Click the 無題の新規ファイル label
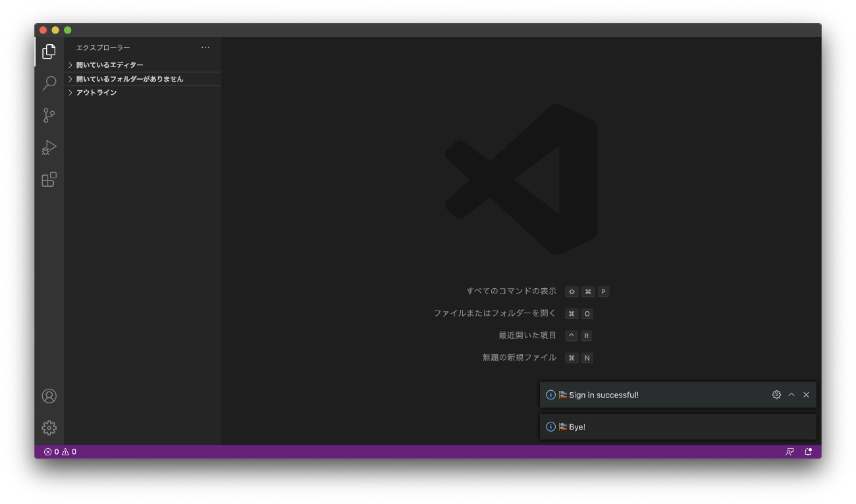 [x=520, y=358]
